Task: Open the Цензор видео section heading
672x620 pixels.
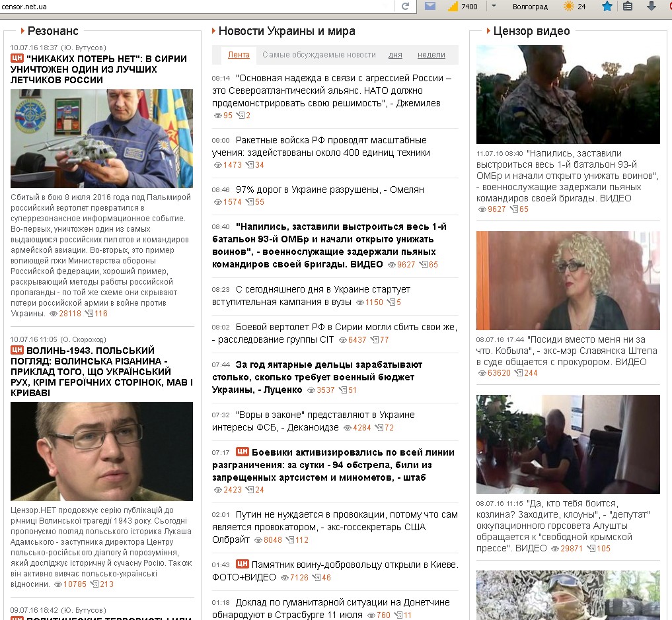Action: (531, 31)
